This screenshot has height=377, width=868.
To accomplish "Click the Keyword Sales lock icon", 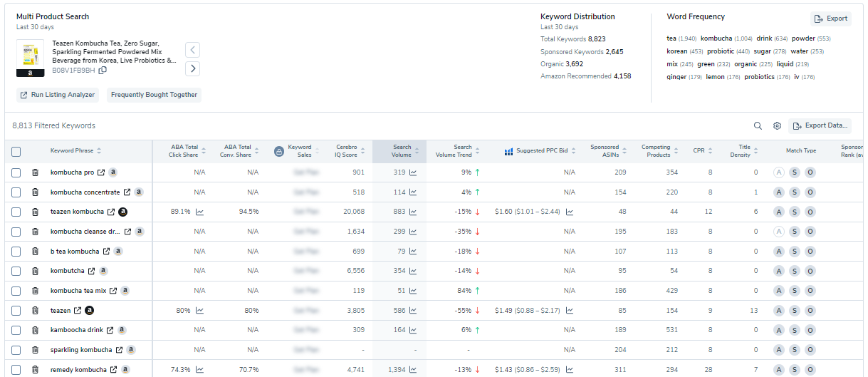I will (279, 151).
